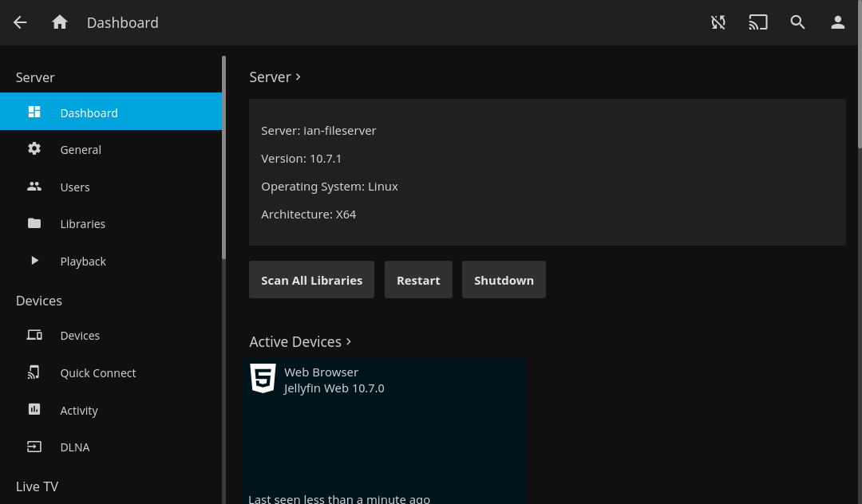Click the Quick Connect sidebar icon

tap(34, 372)
